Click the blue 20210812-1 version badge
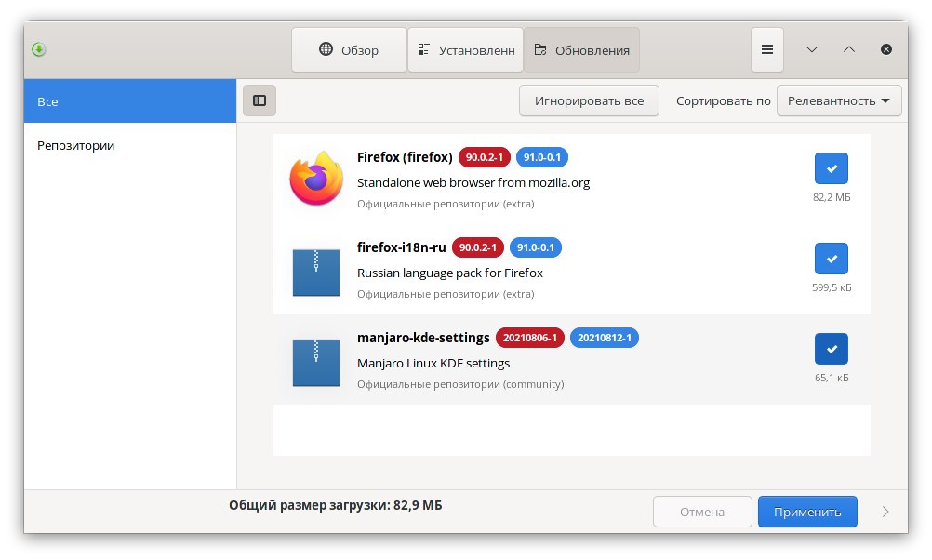Image resolution: width=932 pixels, height=560 pixels. [605, 338]
